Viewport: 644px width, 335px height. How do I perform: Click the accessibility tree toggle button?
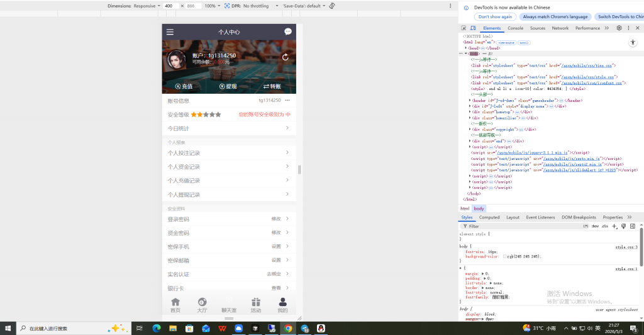tap(633, 42)
